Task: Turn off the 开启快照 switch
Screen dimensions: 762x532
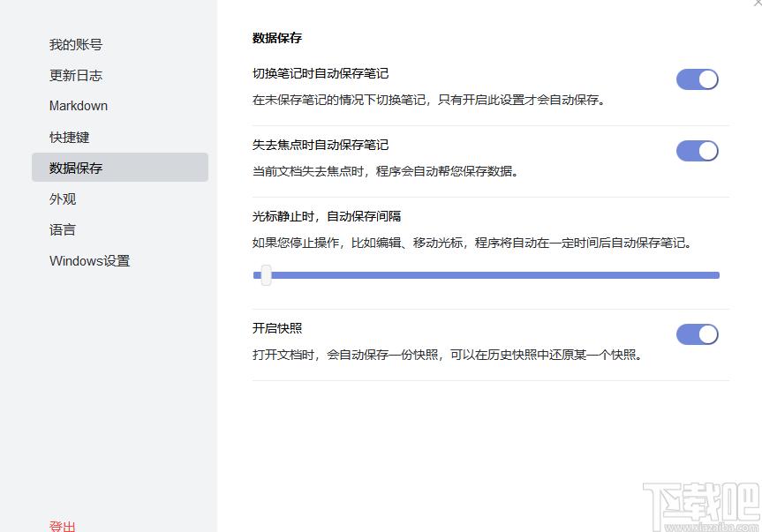Action: [698, 334]
